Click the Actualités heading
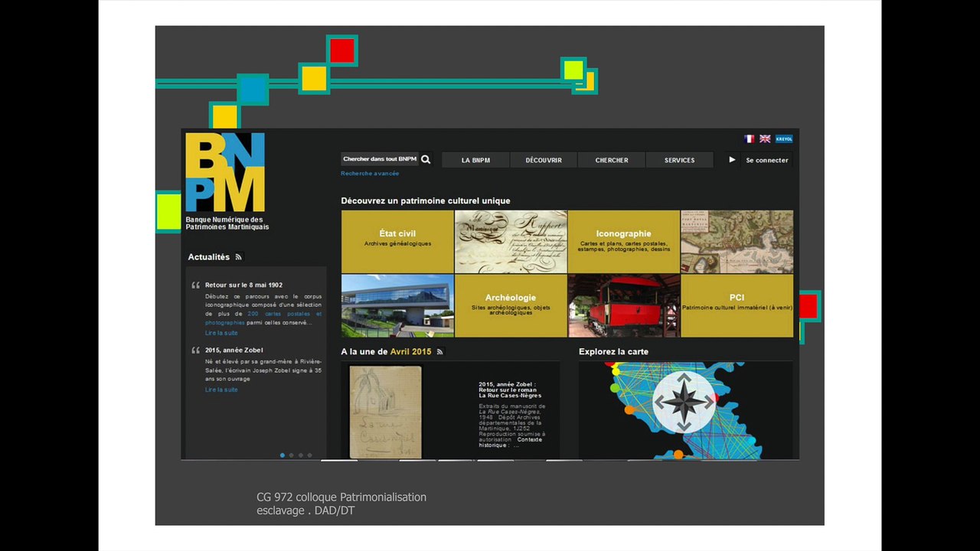 click(x=209, y=257)
